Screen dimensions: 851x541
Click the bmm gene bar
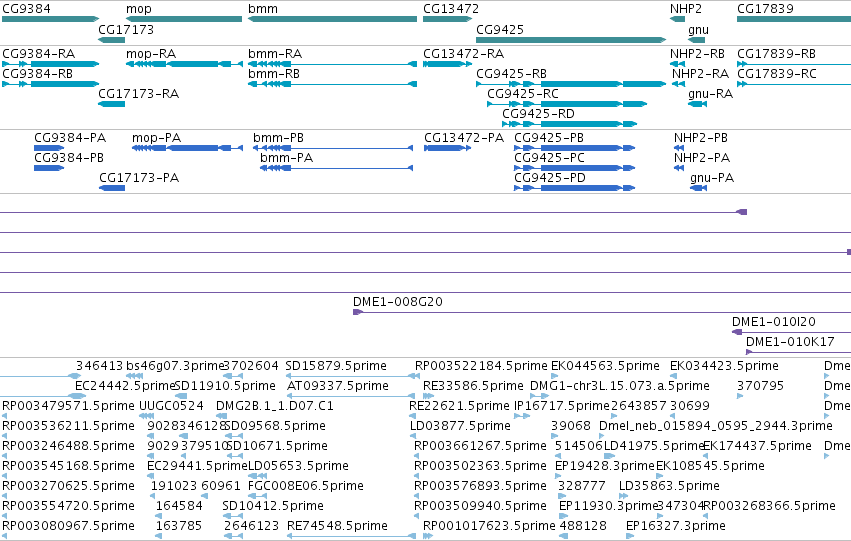(x=332, y=19)
